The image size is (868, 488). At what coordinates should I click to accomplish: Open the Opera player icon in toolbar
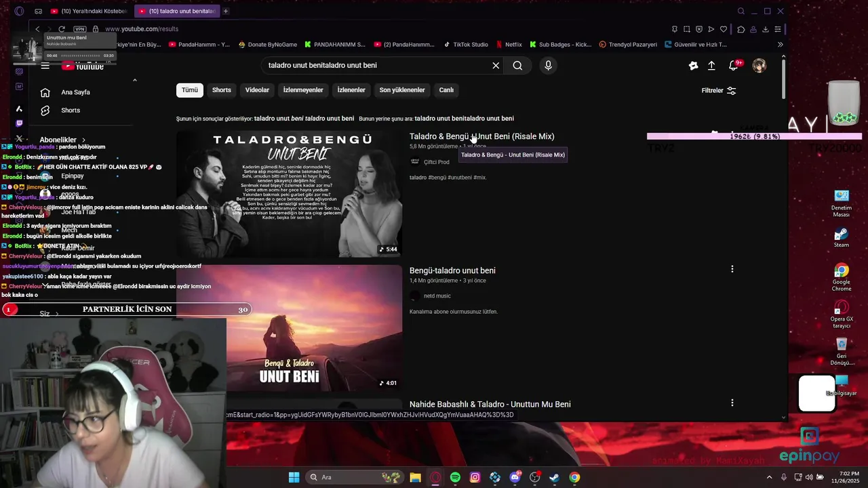pyautogui.click(x=711, y=29)
